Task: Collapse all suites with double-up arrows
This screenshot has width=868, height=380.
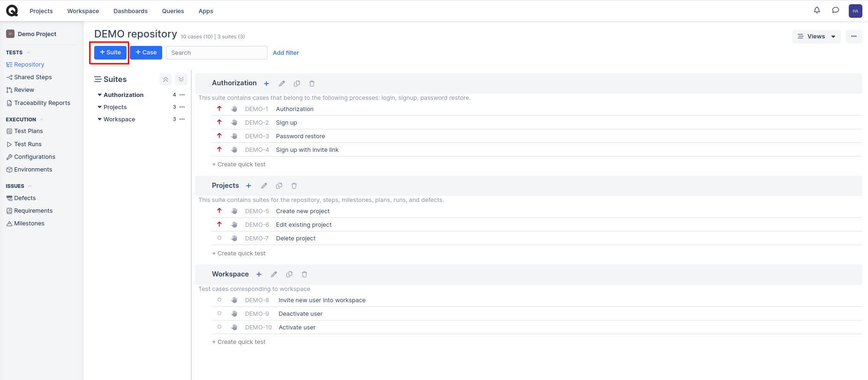Action: [165, 80]
